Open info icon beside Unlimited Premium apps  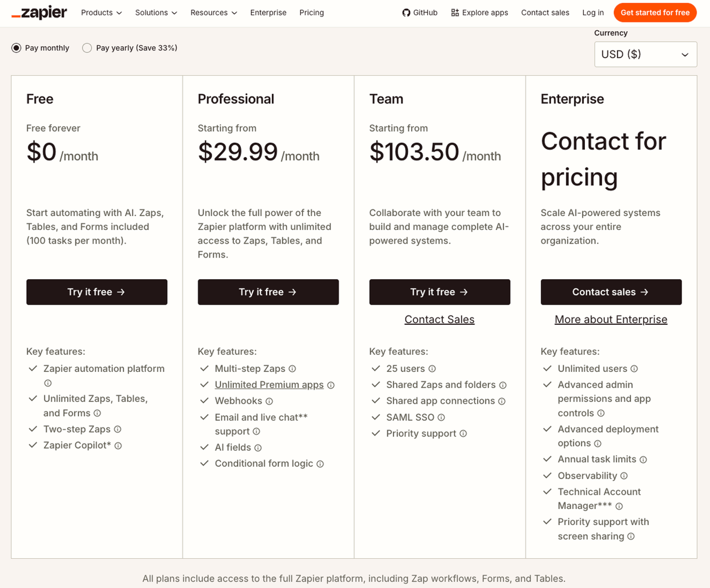coord(331,385)
